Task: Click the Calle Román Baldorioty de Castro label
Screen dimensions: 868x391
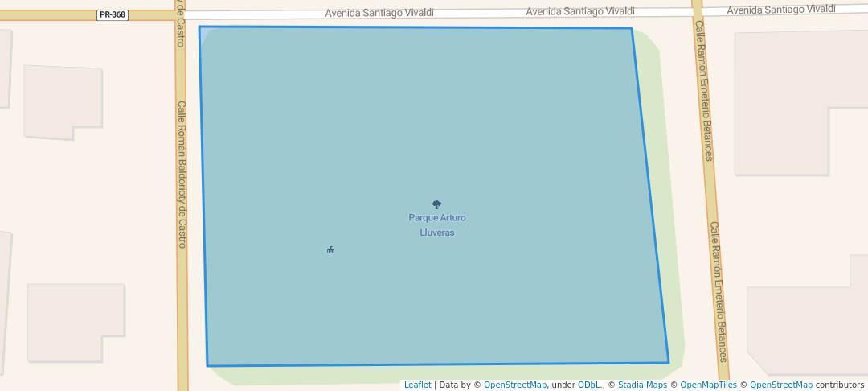Action: (182, 174)
